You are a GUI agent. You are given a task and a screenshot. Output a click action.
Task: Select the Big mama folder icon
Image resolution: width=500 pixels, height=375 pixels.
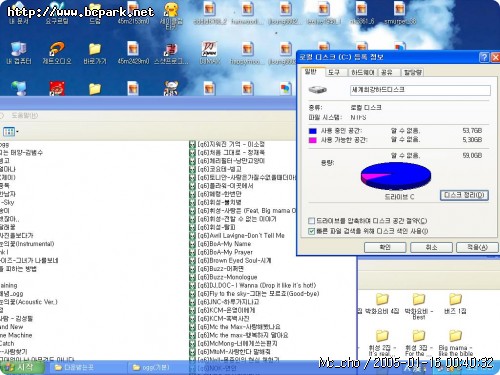(455, 336)
